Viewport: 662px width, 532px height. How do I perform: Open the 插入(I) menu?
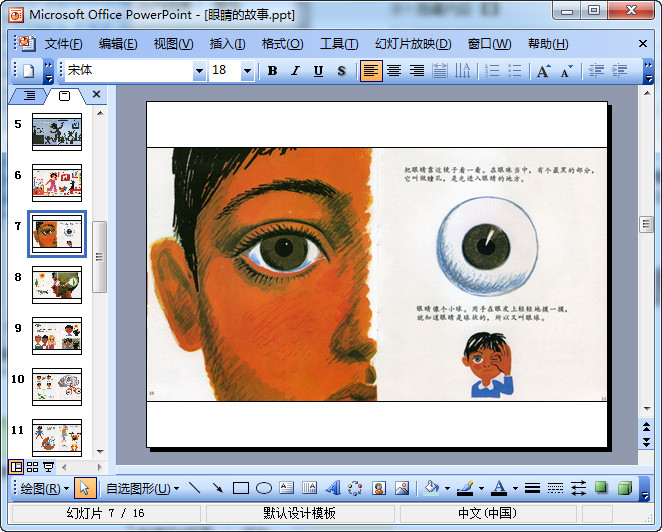click(227, 44)
